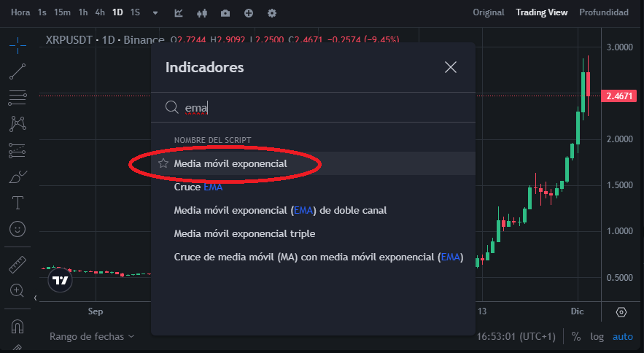The height and width of the screenshot is (353, 644).
Task: Toggle magnet mode icon
Action: tap(18, 327)
